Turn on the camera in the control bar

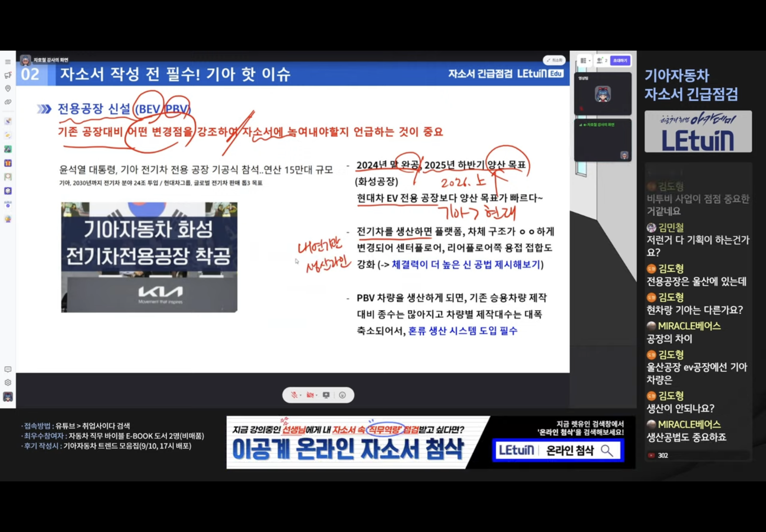310,395
